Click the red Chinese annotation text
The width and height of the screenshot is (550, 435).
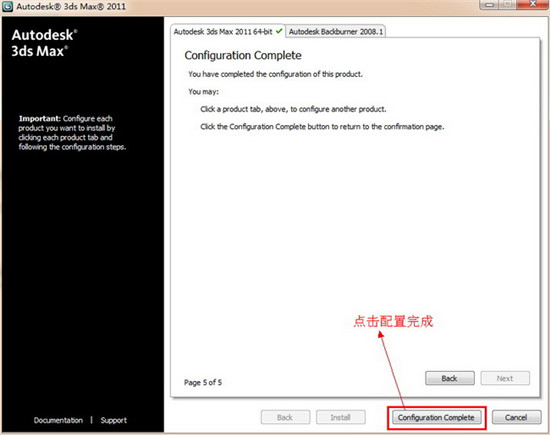[393, 321]
